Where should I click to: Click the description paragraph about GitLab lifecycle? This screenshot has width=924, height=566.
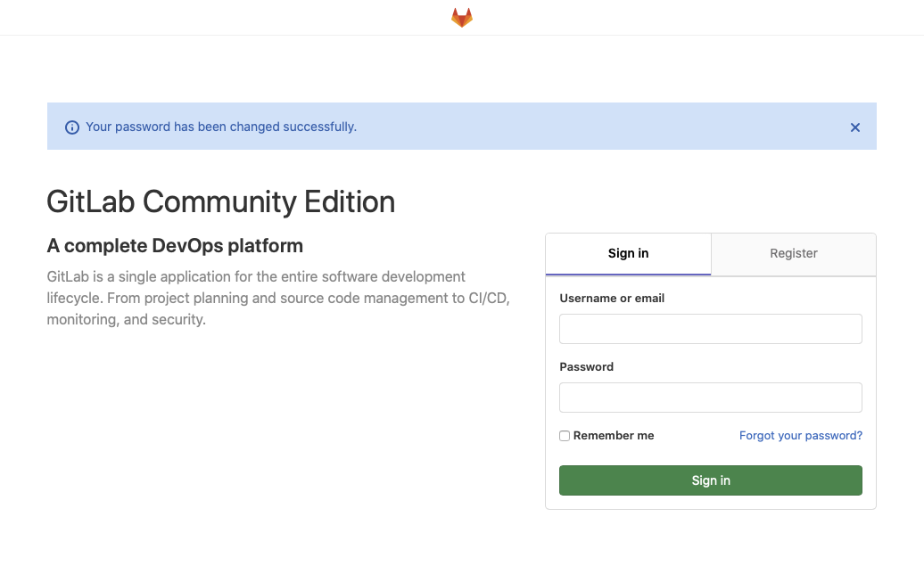(278, 298)
